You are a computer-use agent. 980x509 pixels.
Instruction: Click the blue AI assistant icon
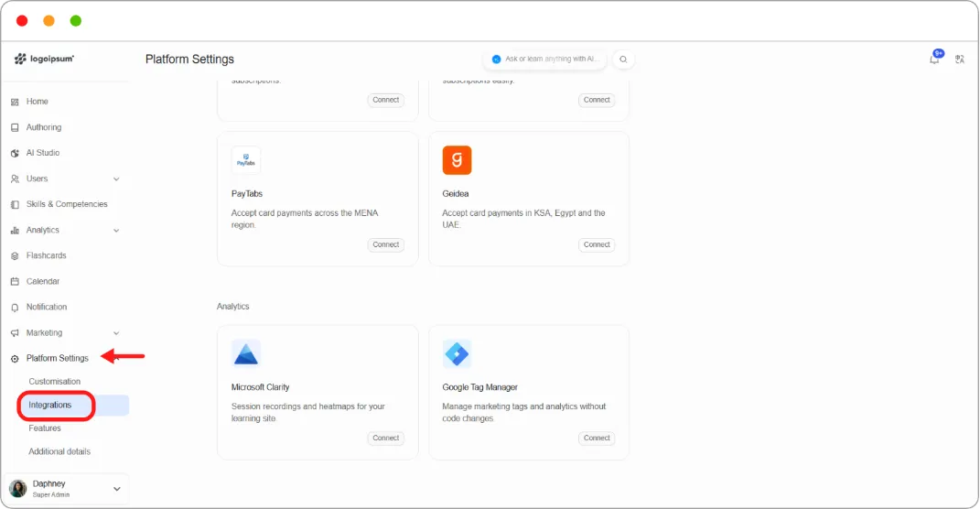(496, 60)
